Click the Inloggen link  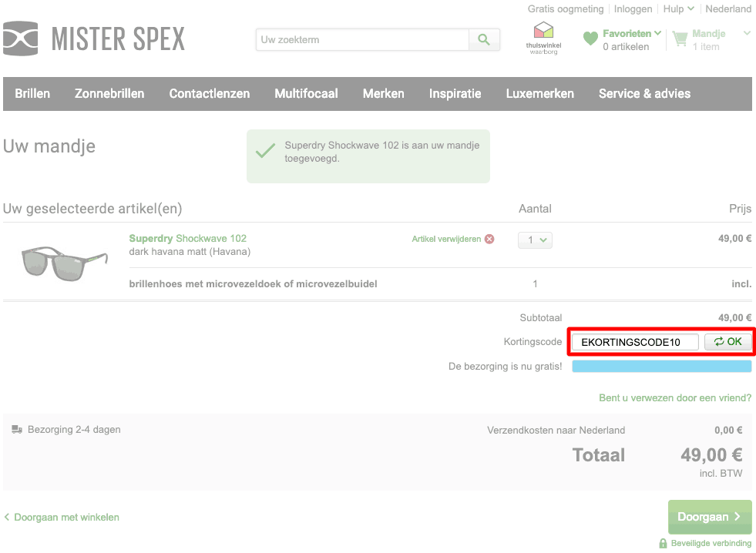[633, 8]
